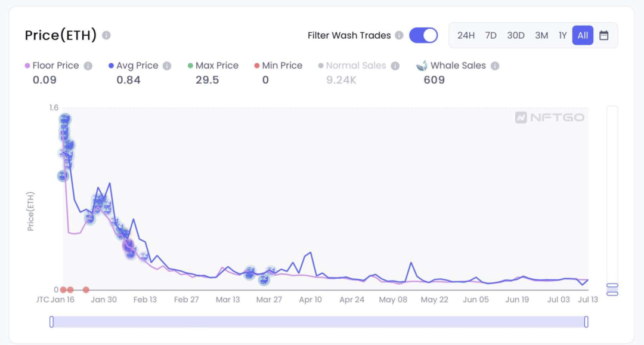The image size is (644, 345).
Task: Open the calendar date picker icon
Action: point(604,35)
